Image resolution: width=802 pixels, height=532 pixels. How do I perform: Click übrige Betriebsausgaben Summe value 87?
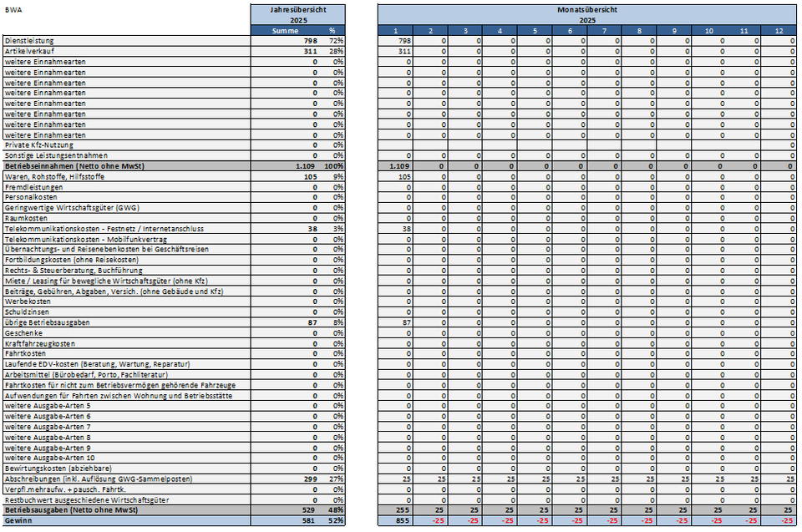pos(312,322)
